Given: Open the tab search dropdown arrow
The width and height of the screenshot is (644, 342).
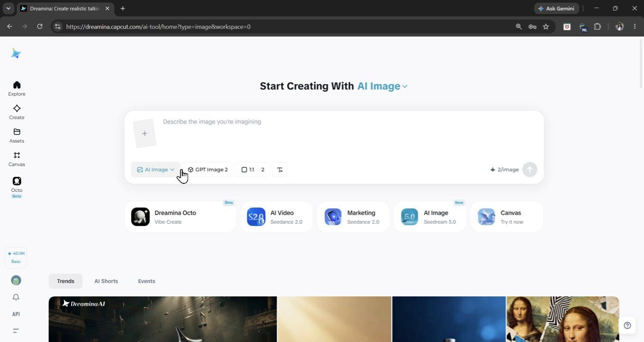Looking at the screenshot, I should tap(8, 9).
